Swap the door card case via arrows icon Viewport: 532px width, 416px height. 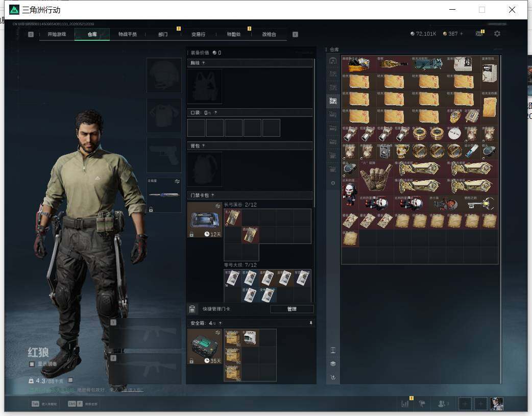point(218,206)
